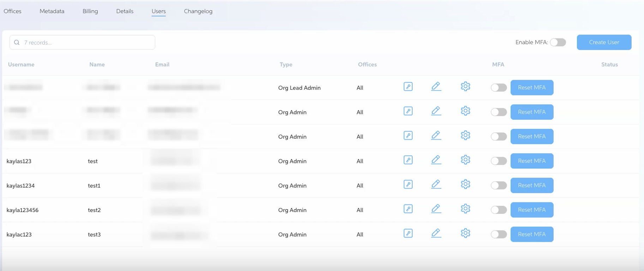This screenshot has width=644, height=271.
Task: Switch to the Changelog tab
Action: pos(198,11)
